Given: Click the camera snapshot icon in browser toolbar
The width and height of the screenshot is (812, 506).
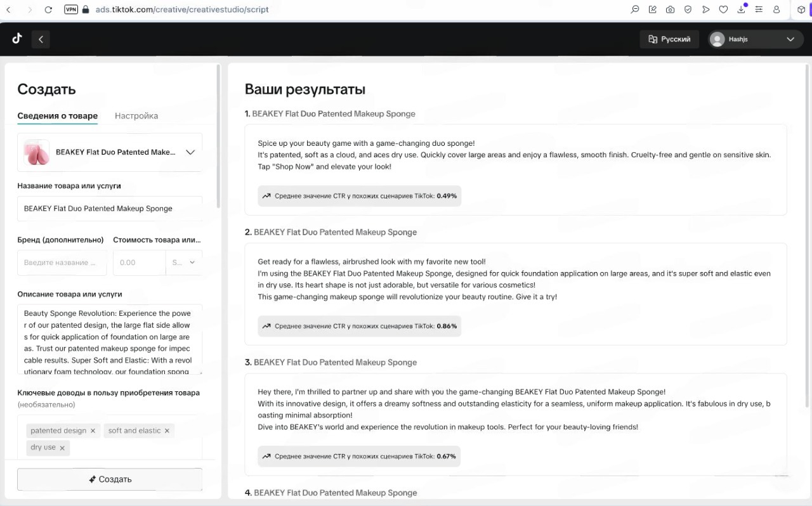Looking at the screenshot, I should pos(671,10).
